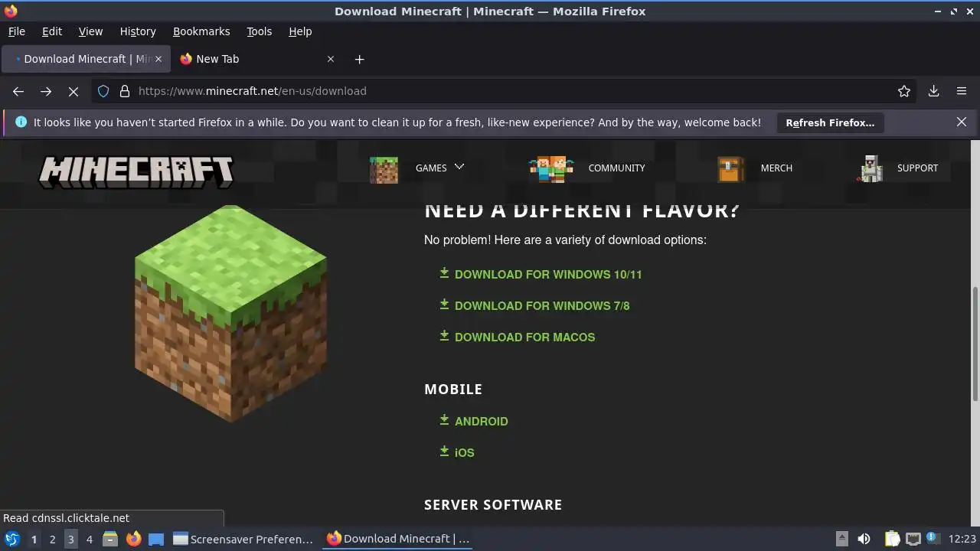Open the iOS download link
This screenshot has height=551, width=980.
[464, 453]
